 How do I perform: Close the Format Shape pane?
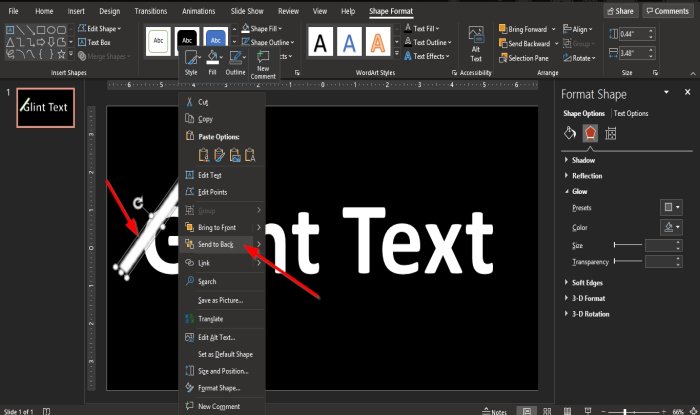pyautogui.click(x=686, y=94)
